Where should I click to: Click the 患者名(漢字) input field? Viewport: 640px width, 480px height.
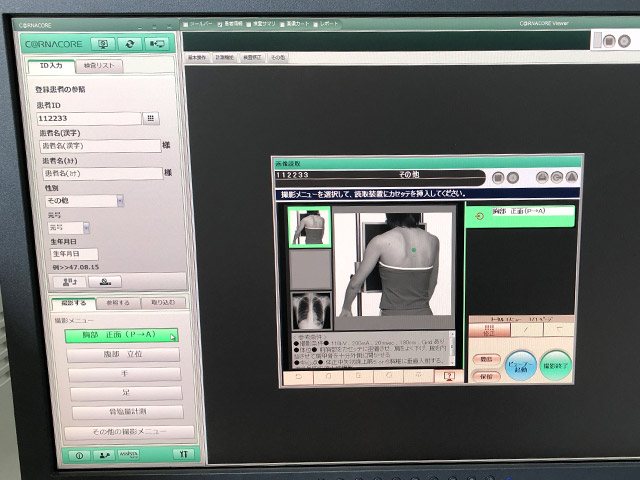(x=100, y=146)
